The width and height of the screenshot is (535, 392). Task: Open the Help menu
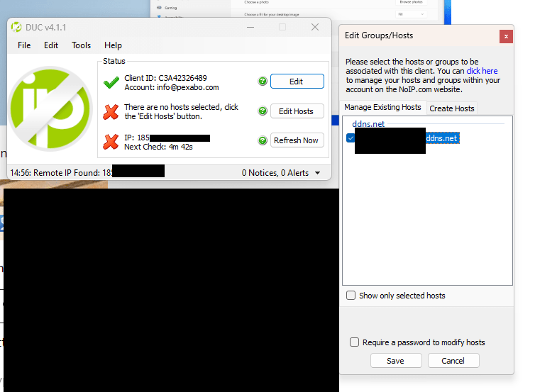tap(113, 45)
